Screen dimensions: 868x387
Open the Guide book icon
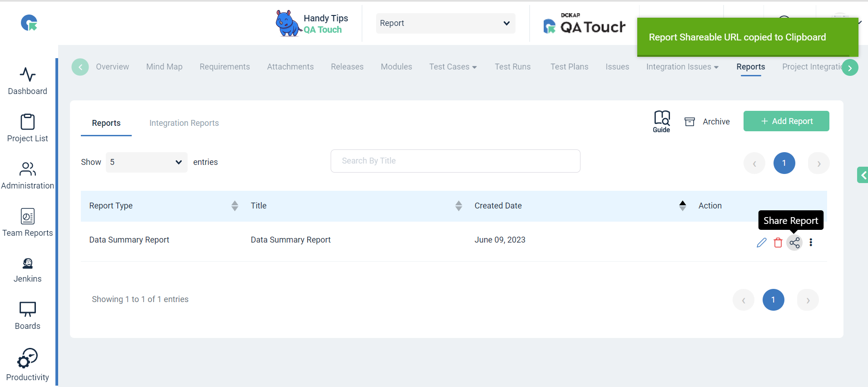[662, 121]
